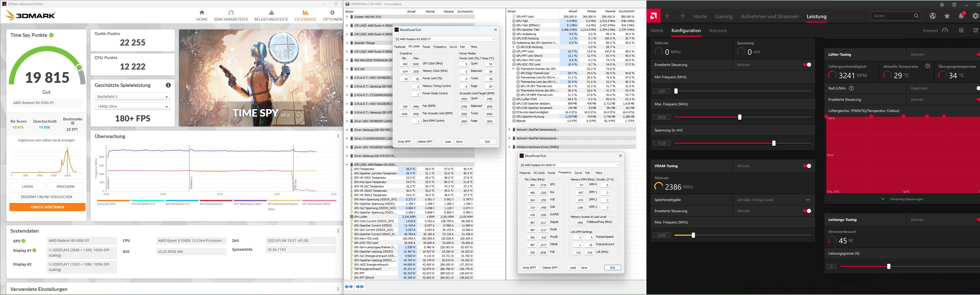Open GPU dropdown in top MorePowerTool
Image resolution: width=980 pixels, height=295 pixels.
pos(445,39)
